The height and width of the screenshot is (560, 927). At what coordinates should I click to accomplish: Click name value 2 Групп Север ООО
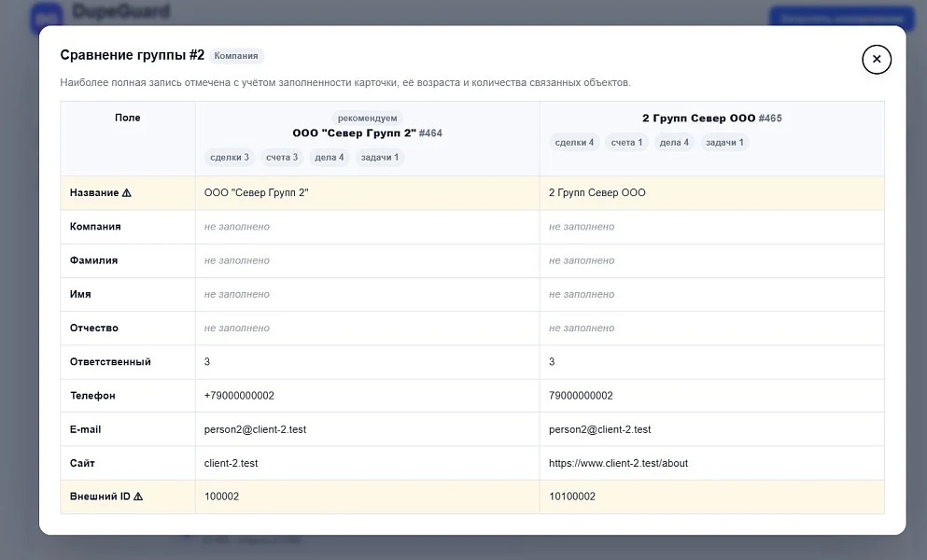coord(597,193)
